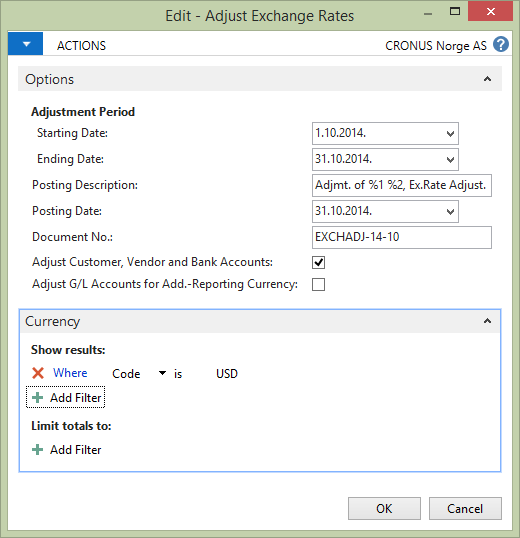Uncheck Adjust Customer, Vendor and Bank Accounts

coord(318,262)
